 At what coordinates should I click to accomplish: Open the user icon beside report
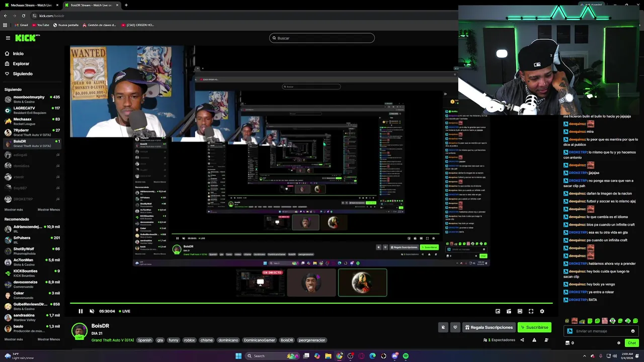coord(546,340)
